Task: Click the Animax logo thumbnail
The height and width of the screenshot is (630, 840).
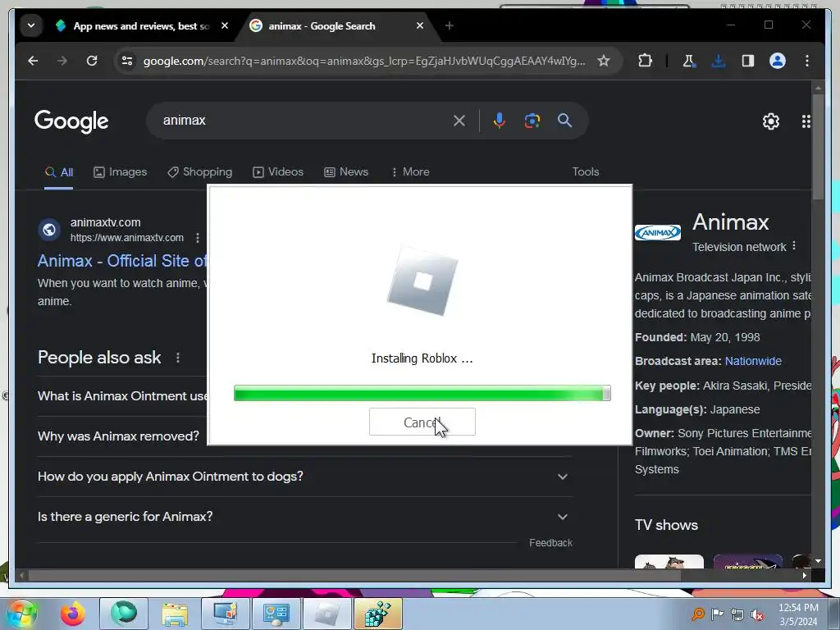Action: point(658,232)
